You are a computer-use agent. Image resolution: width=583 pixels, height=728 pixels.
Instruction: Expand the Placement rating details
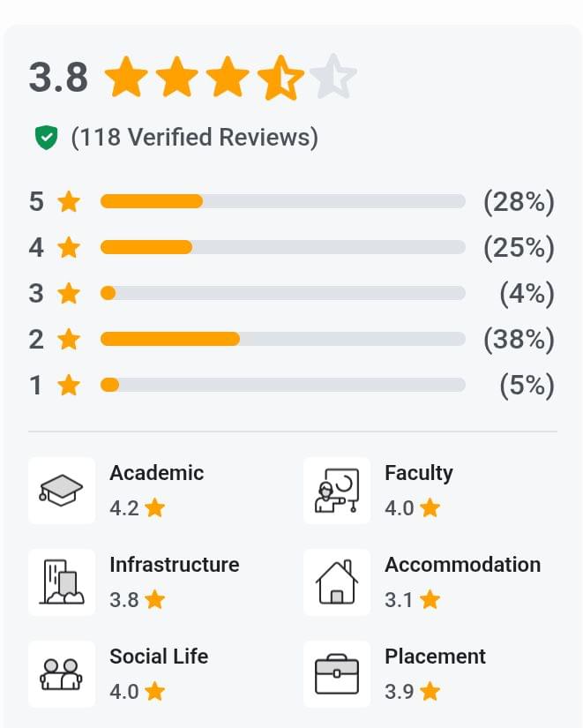435,657
